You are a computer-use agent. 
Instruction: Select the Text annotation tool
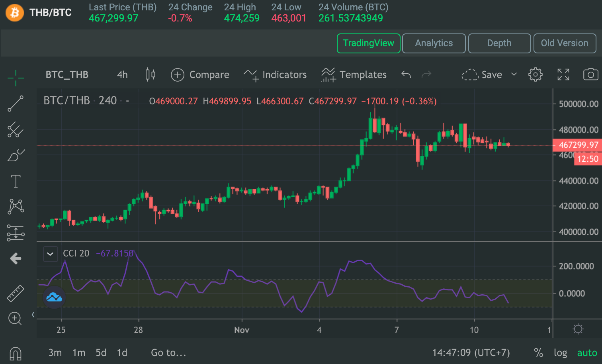[x=16, y=181]
